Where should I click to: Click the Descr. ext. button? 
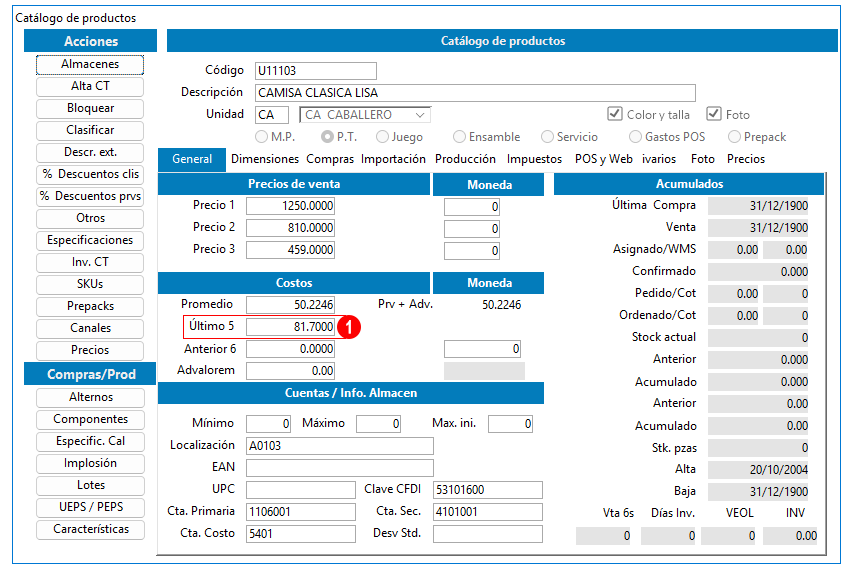click(90, 153)
